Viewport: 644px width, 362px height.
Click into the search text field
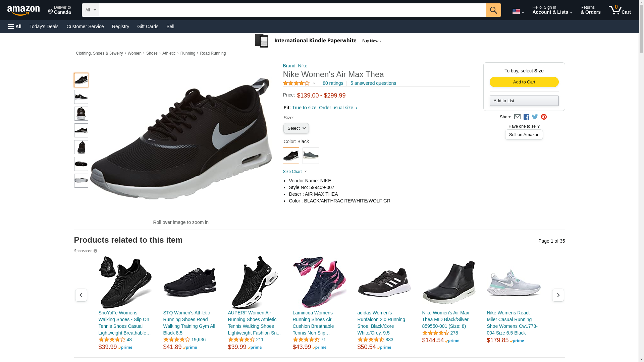click(292, 10)
